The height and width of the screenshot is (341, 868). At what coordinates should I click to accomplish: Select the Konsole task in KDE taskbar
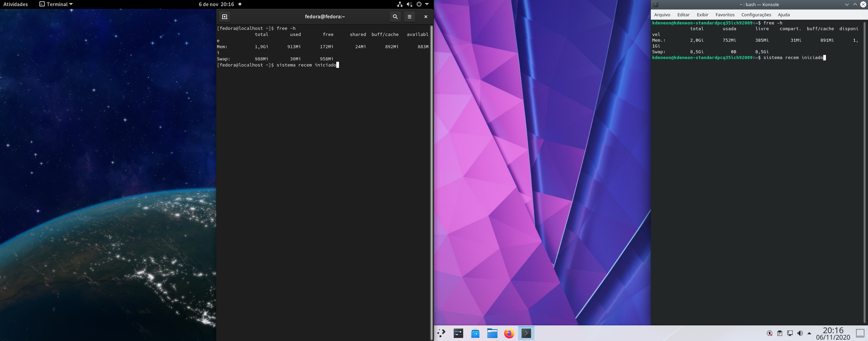point(526,333)
